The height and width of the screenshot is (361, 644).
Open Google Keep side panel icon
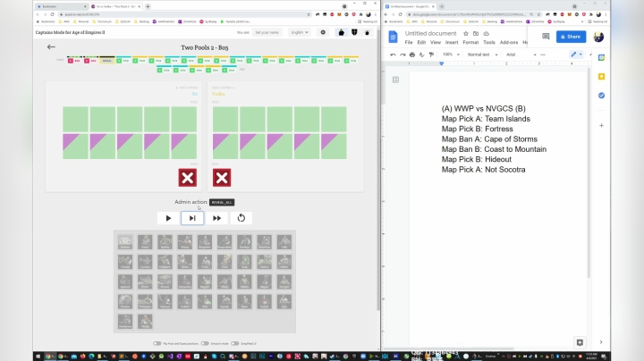(601, 77)
